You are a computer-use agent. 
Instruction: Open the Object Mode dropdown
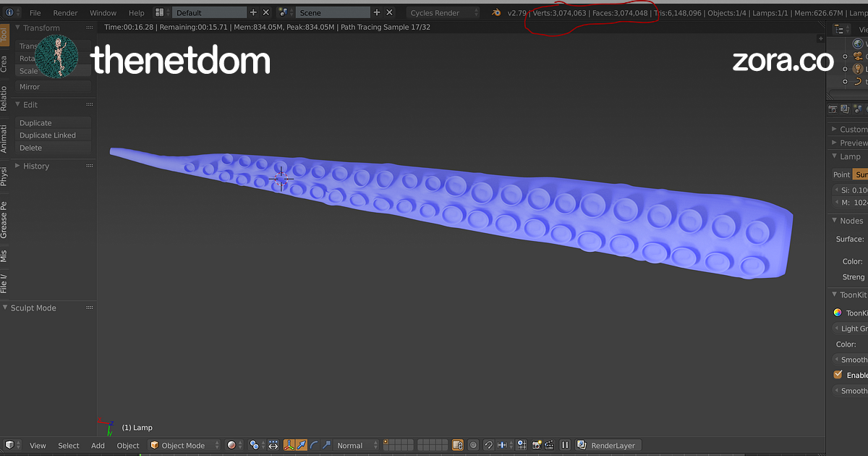coord(183,445)
